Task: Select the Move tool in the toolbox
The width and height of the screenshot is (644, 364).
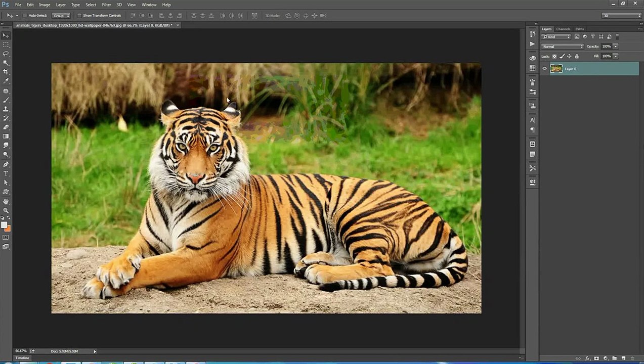Action: [x=6, y=35]
